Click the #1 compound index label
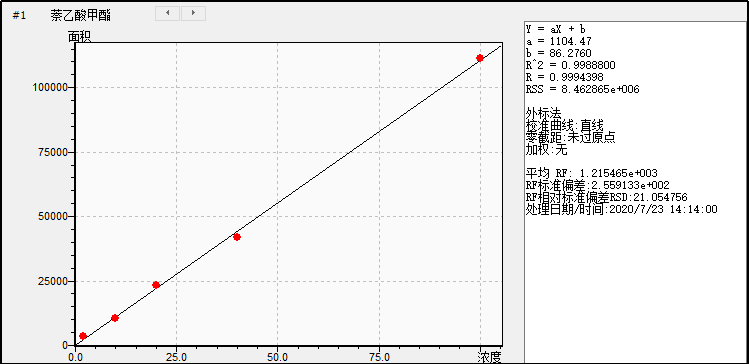 (x=20, y=16)
